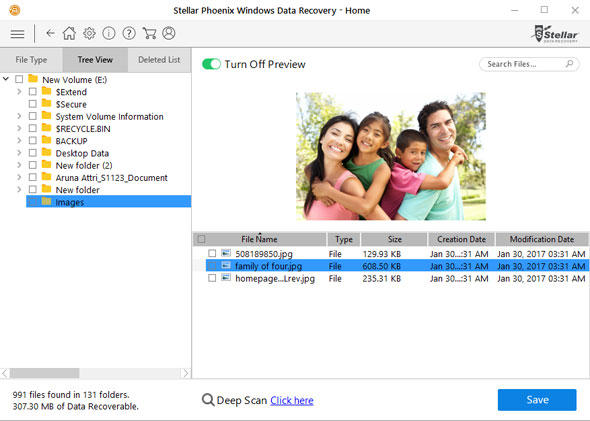The image size is (590, 421).
Task: Click the search magnifier icon in Search Files
Action: click(x=569, y=64)
